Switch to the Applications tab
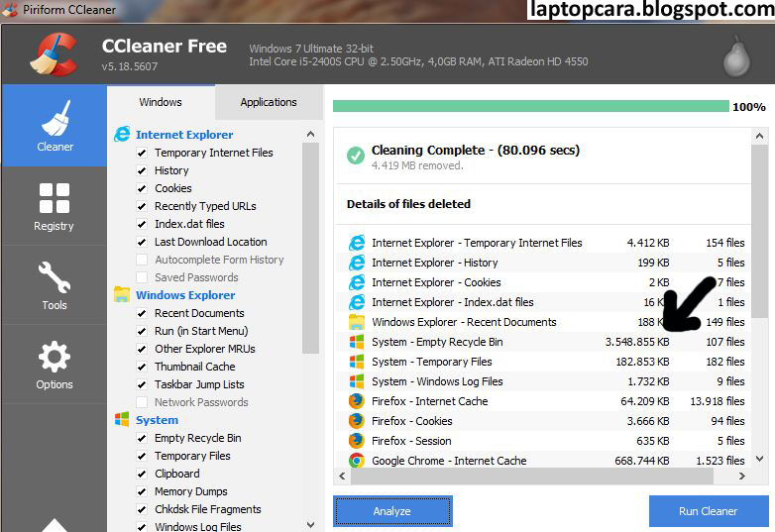Viewport: 775px width, 532px height. click(x=269, y=102)
